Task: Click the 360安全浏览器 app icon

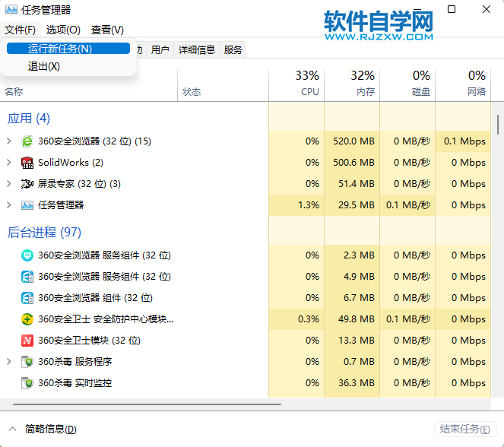Action: (27, 141)
